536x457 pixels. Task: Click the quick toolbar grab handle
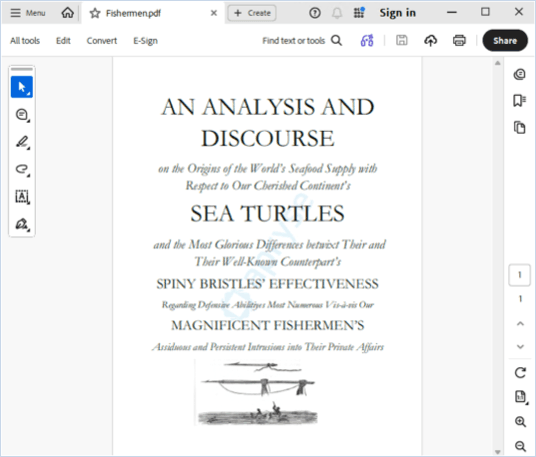pos(22,69)
